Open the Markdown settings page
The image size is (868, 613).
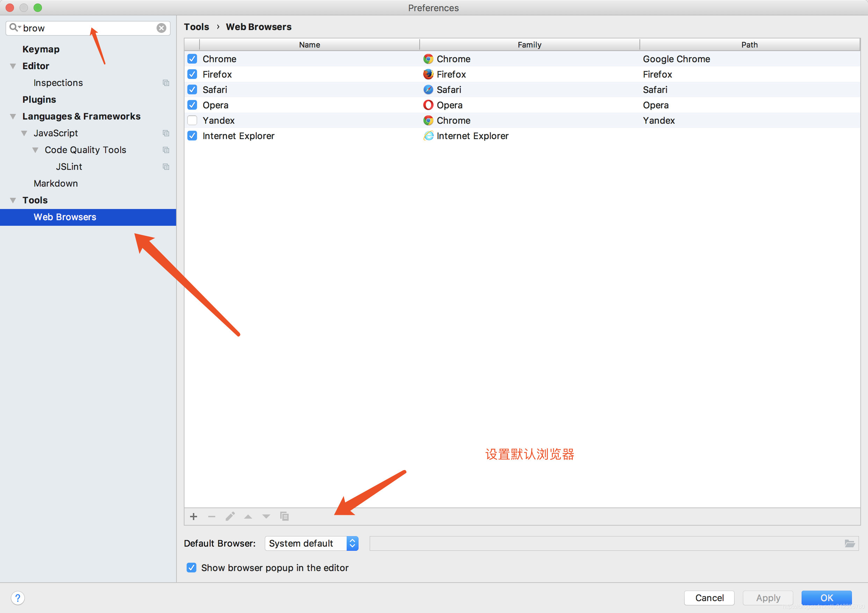pos(56,183)
